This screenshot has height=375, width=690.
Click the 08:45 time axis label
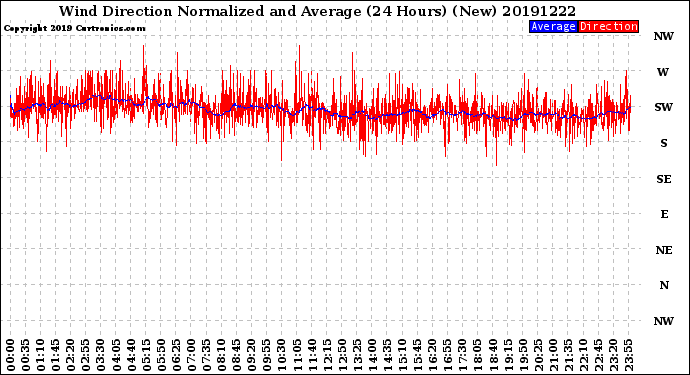236,355
